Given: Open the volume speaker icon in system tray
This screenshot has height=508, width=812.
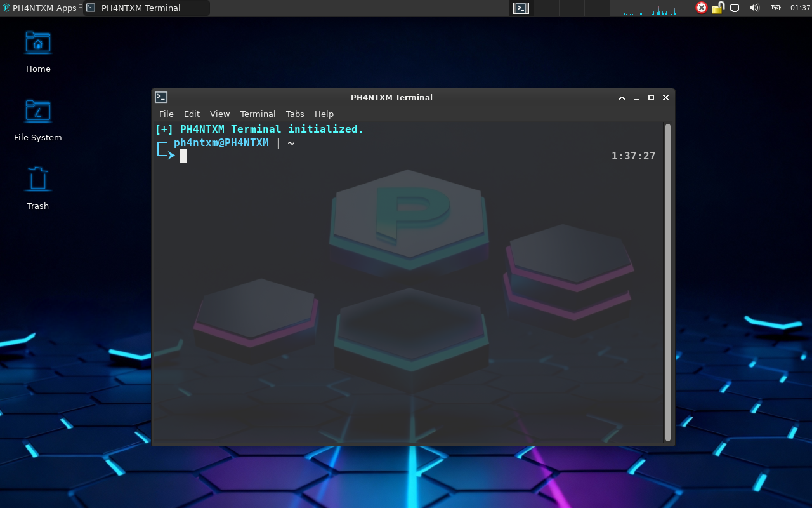Looking at the screenshot, I should point(754,8).
